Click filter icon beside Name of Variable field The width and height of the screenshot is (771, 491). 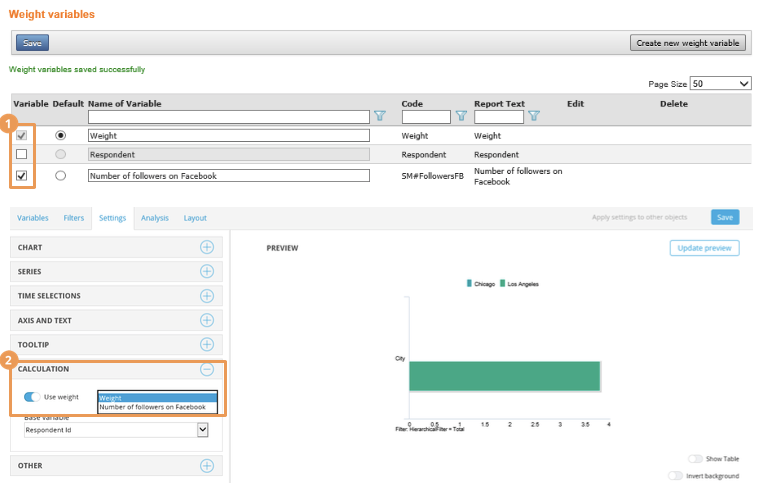point(379,116)
